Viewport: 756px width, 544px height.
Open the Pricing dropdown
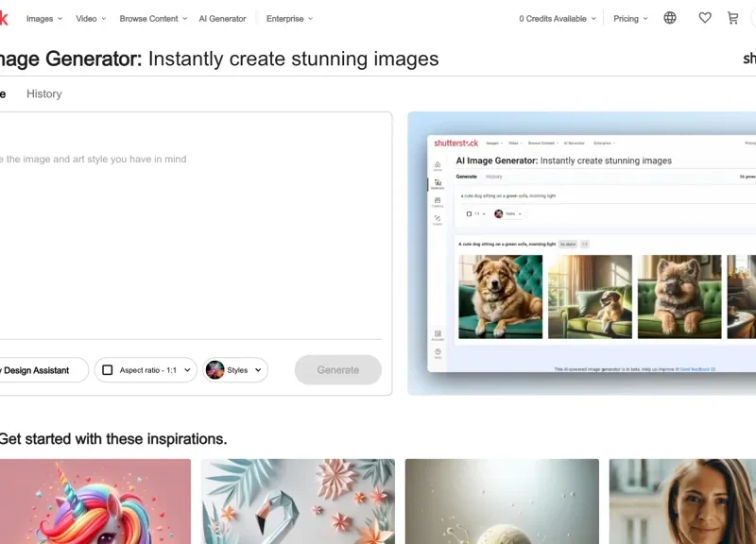tap(630, 19)
